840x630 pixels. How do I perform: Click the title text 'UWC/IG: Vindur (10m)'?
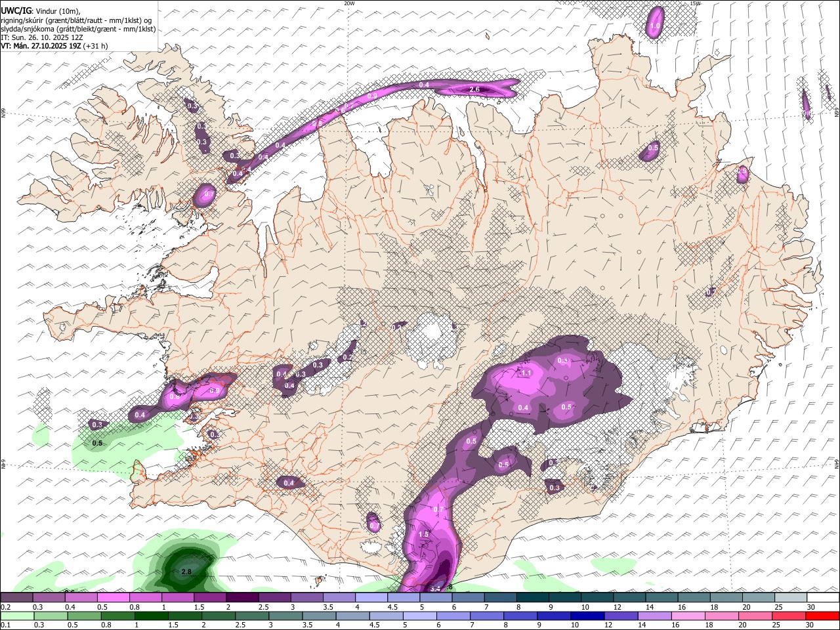(x=40, y=11)
